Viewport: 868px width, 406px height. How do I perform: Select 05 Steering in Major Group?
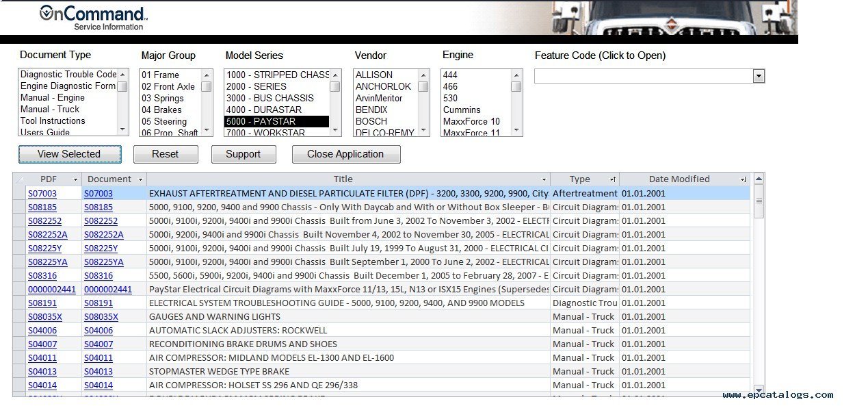164,121
